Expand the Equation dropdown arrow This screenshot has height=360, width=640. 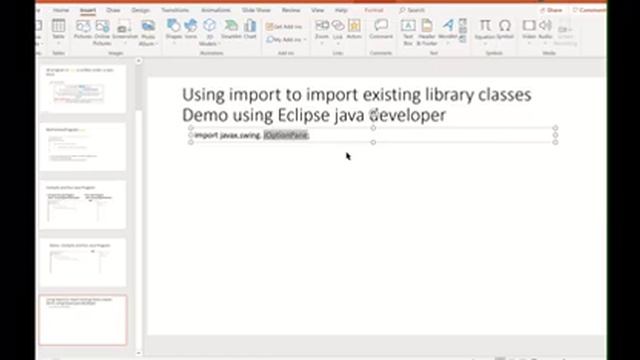click(x=485, y=43)
